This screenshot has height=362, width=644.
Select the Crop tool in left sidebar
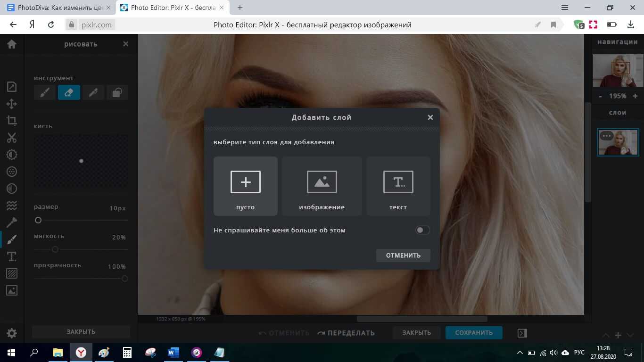pyautogui.click(x=12, y=121)
